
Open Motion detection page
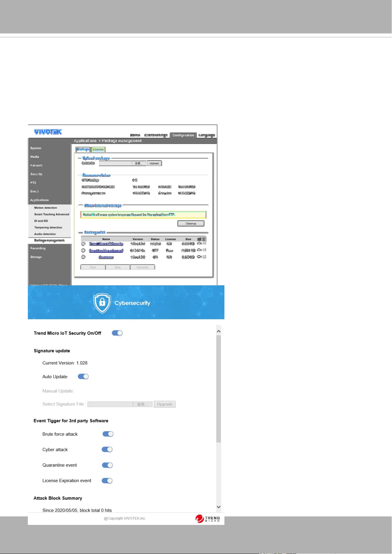(x=46, y=208)
